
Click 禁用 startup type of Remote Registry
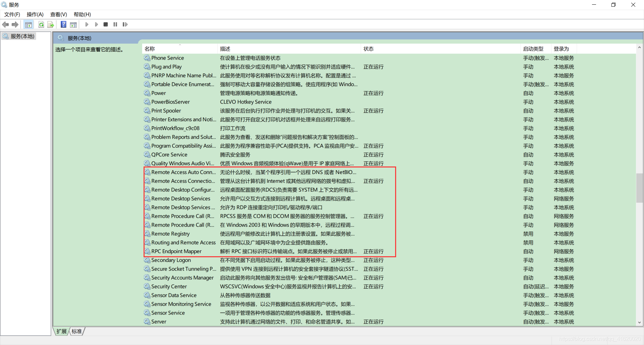point(528,234)
